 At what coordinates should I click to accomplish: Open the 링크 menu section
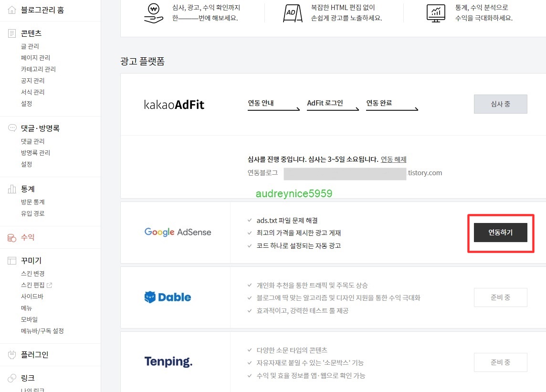28,378
